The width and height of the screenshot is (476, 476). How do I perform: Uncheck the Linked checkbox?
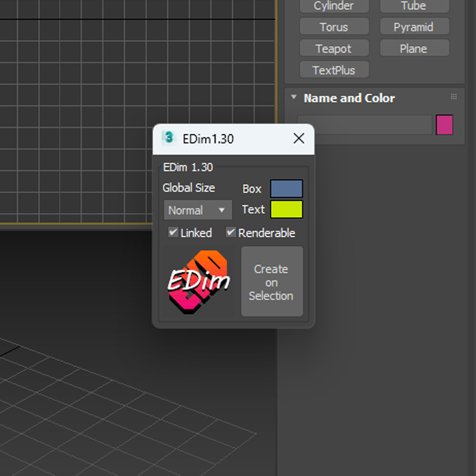pyautogui.click(x=173, y=232)
